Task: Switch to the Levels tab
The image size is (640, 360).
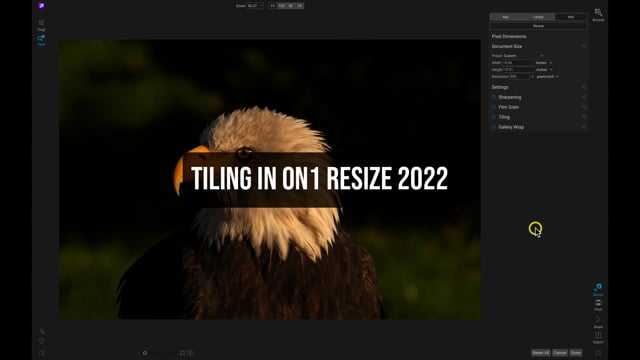Action: tap(538, 17)
